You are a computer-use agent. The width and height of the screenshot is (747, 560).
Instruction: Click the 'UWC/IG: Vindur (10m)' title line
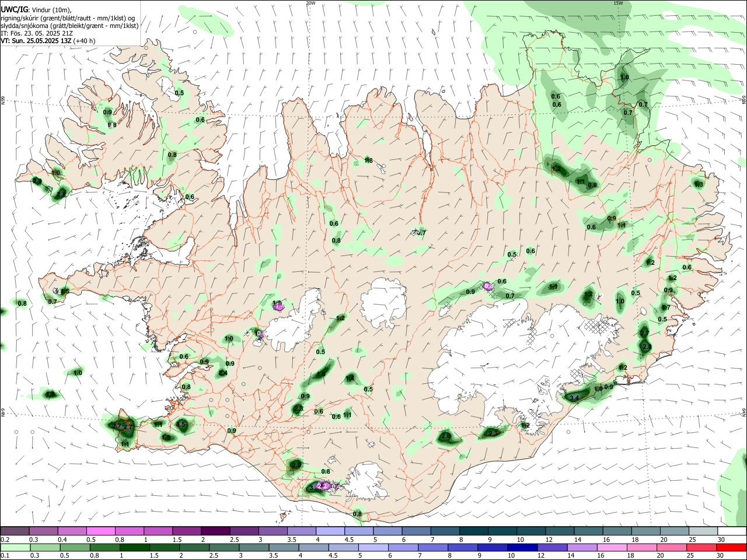36,10
